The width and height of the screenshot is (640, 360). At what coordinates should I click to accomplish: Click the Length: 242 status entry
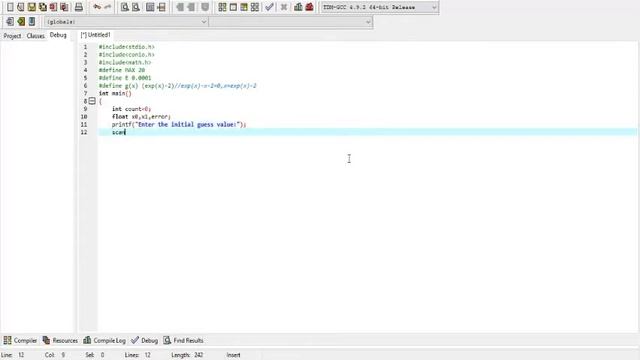[x=187, y=355]
